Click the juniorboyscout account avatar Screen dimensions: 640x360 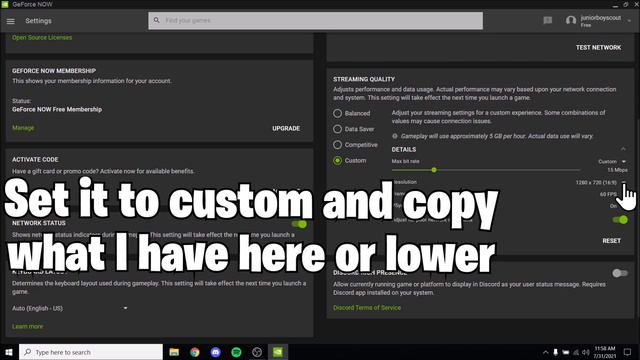tap(571, 20)
